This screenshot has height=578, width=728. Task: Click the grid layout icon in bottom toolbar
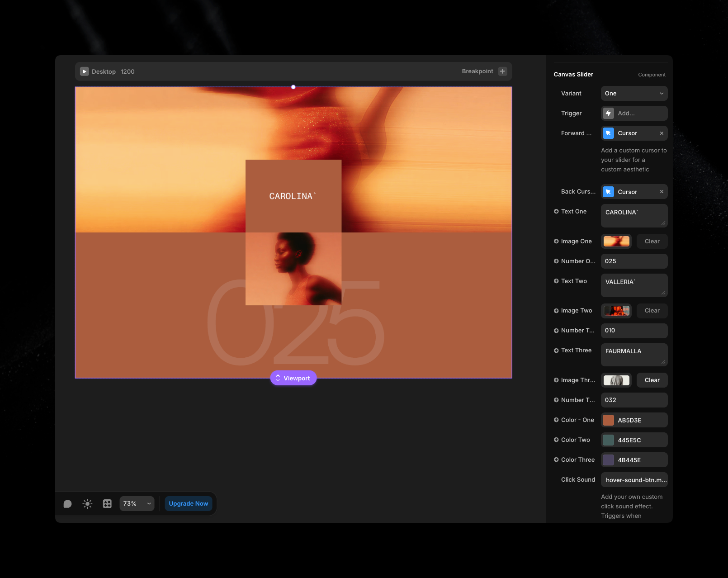107,504
